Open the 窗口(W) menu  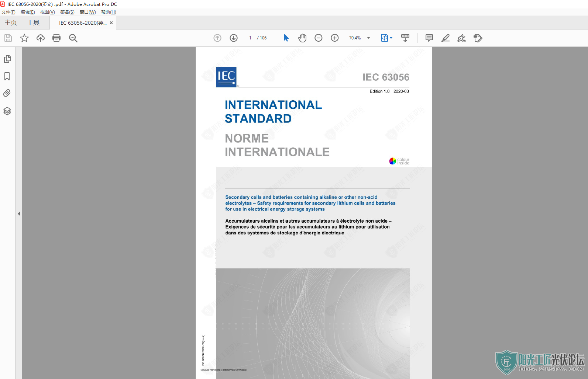88,12
